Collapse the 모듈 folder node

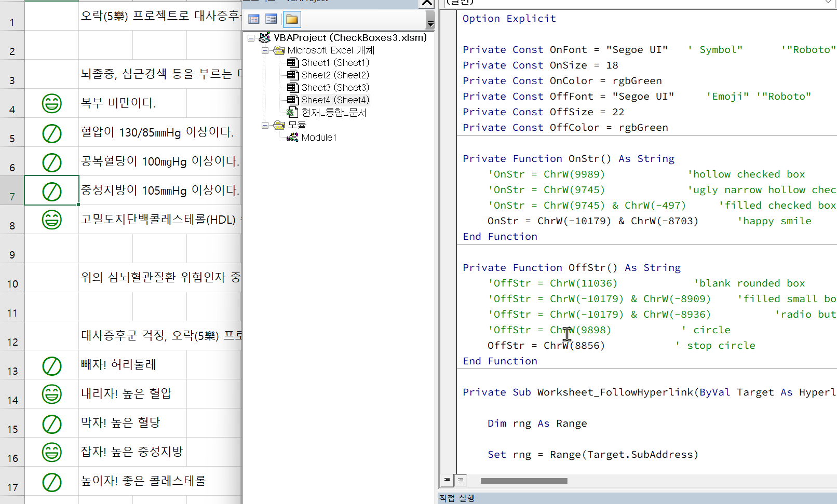[x=265, y=125]
